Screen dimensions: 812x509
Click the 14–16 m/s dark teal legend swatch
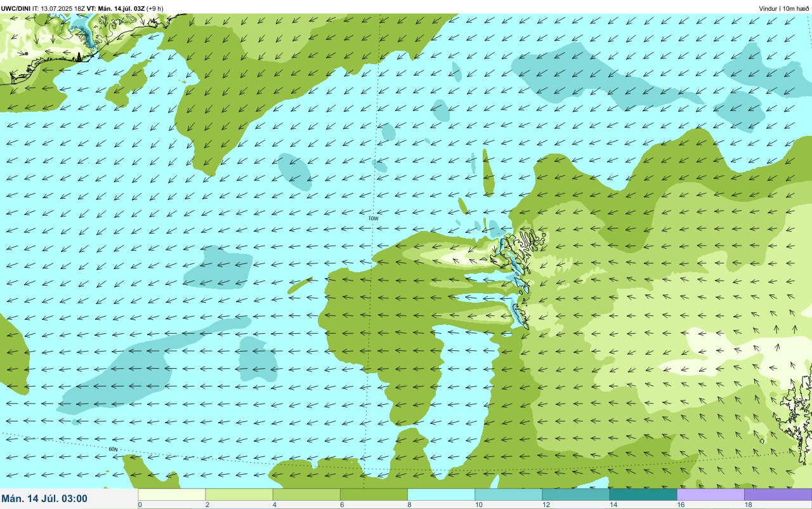coord(643,494)
